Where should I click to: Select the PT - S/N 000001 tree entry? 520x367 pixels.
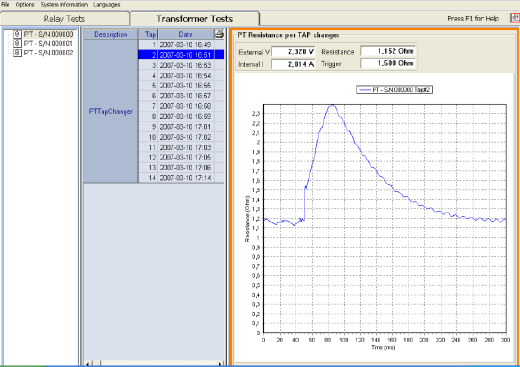pos(48,43)
